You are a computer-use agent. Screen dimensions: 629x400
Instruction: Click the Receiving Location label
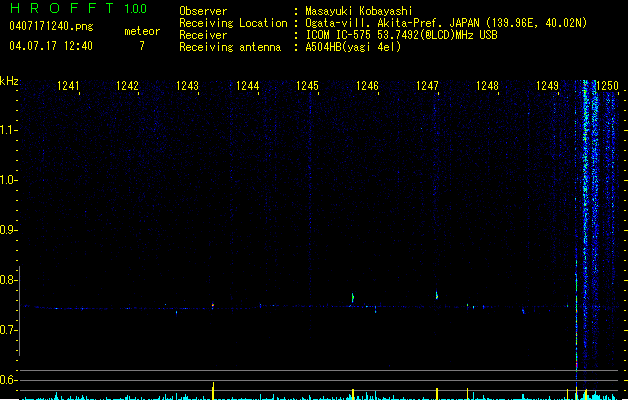tap(233, 23)
